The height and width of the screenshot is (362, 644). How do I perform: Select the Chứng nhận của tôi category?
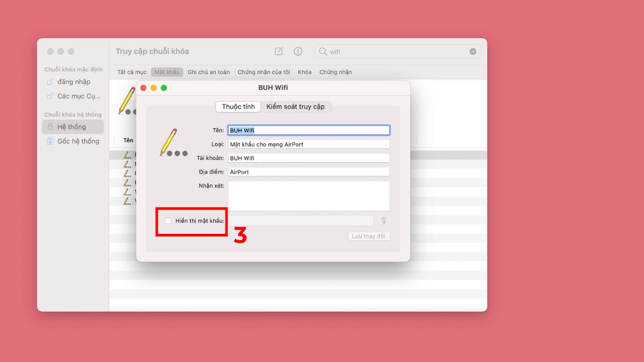coord(264,71)
